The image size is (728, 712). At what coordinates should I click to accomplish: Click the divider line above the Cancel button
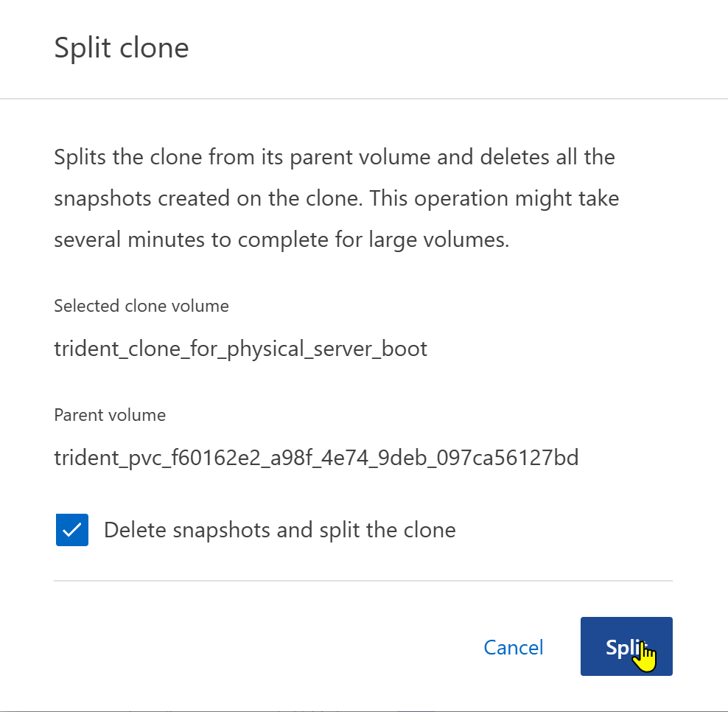(x=363, y=581)
